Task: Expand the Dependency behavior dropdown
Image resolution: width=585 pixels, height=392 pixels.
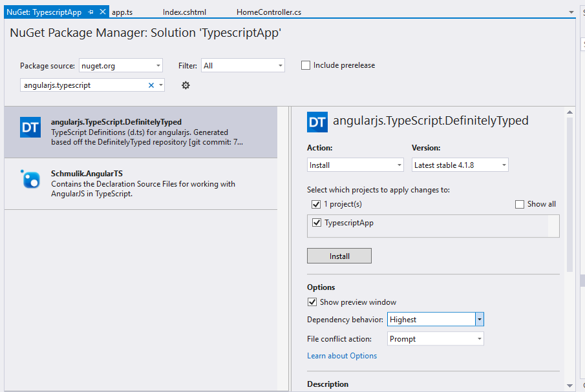Action: (x=479, y=320)
